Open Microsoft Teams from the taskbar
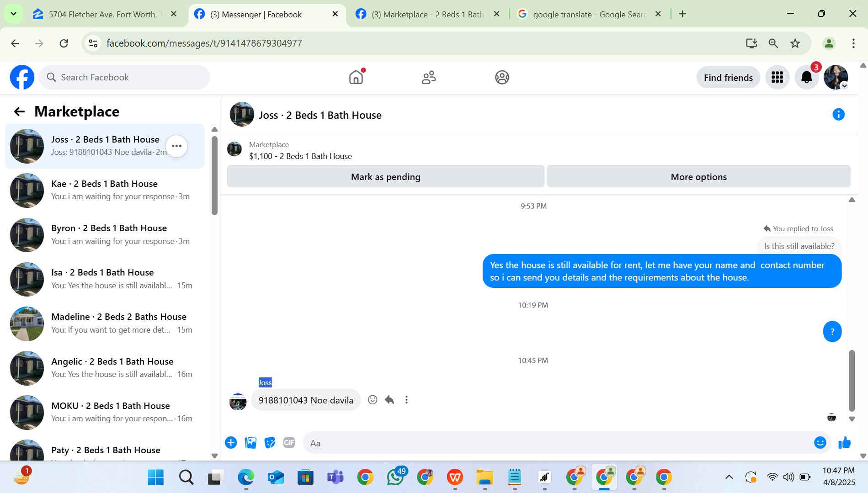 coord(335,477)
